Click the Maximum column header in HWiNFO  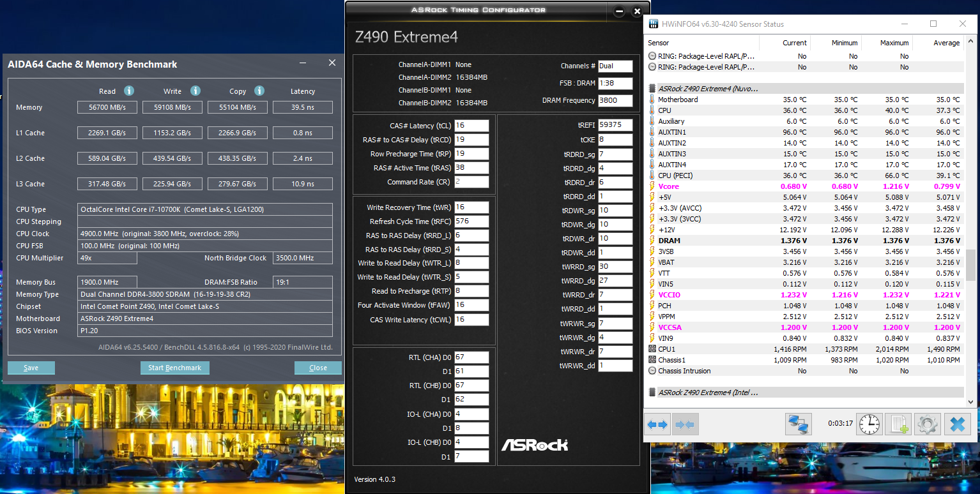[x=887, y=43]
